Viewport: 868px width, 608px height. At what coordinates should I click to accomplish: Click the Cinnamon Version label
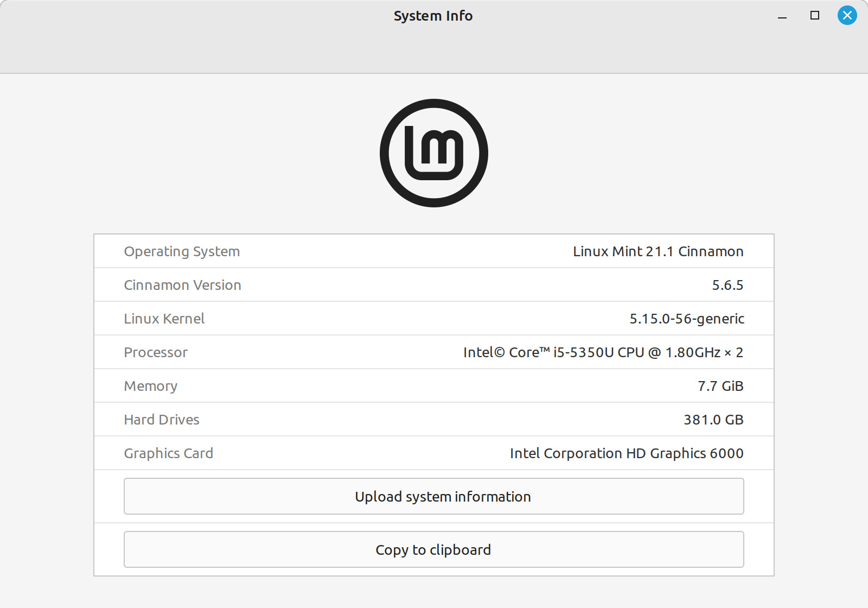[182, 285]
